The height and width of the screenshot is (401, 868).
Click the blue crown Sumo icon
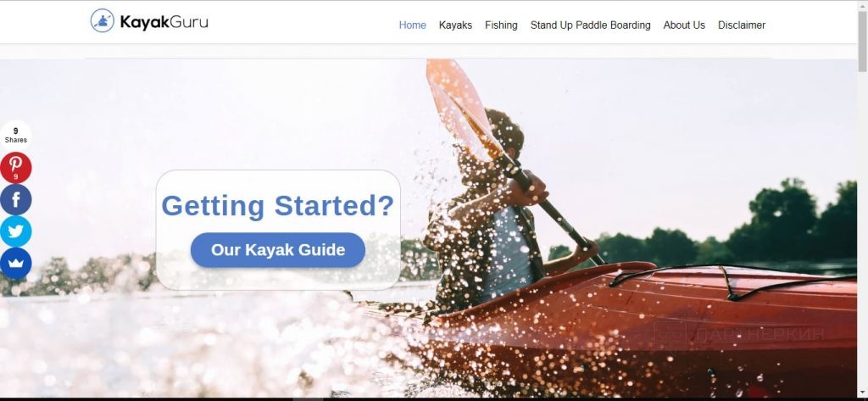[x=15, y=263]
